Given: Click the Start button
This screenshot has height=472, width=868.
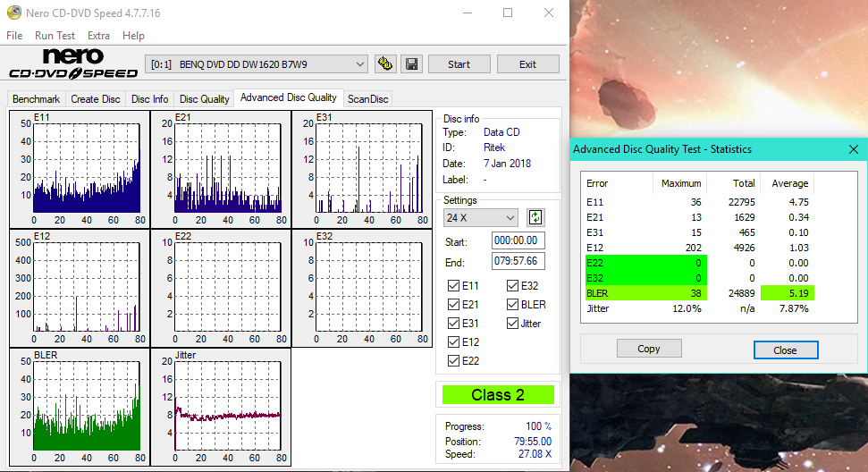Looking at the screenshot, I should click(459, 64).
